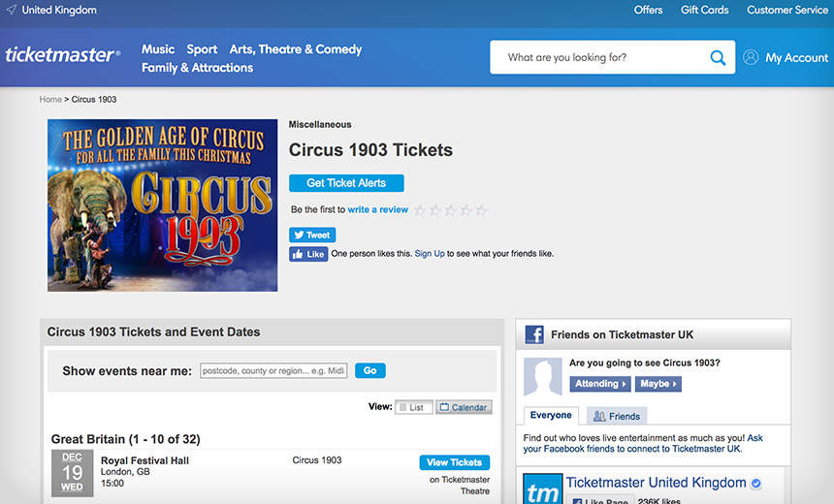Expand the Attending dropdown
This screenshot has width=834, height=504.
point(599,384)
